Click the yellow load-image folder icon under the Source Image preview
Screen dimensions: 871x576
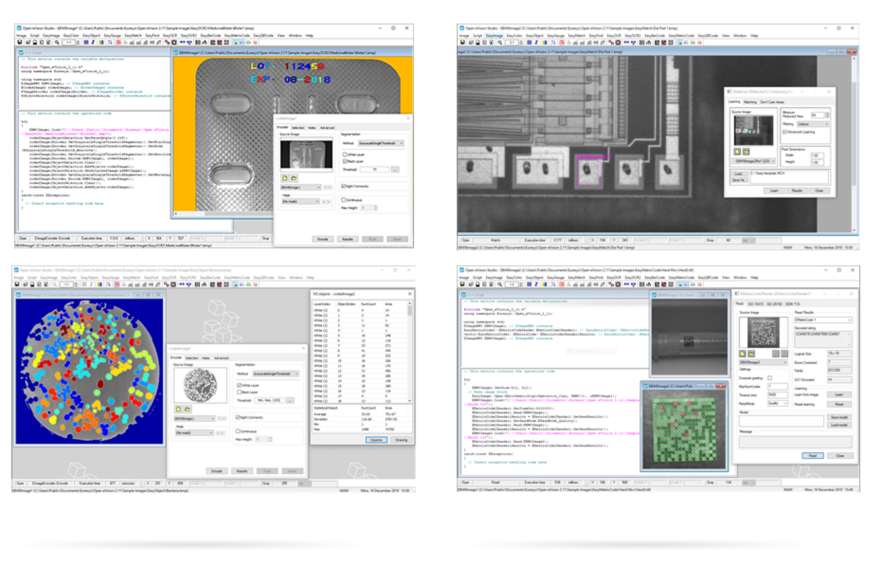(x=294, y=177)
